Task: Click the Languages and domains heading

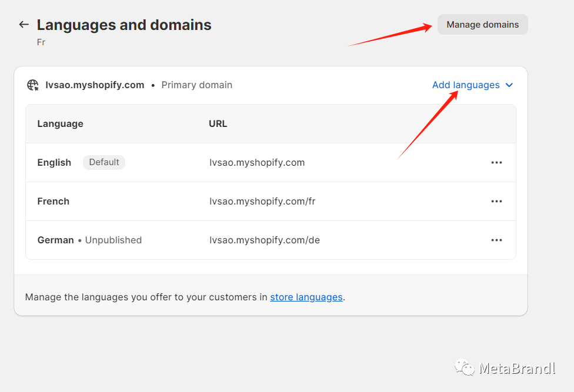Action: tap(124, 25)
